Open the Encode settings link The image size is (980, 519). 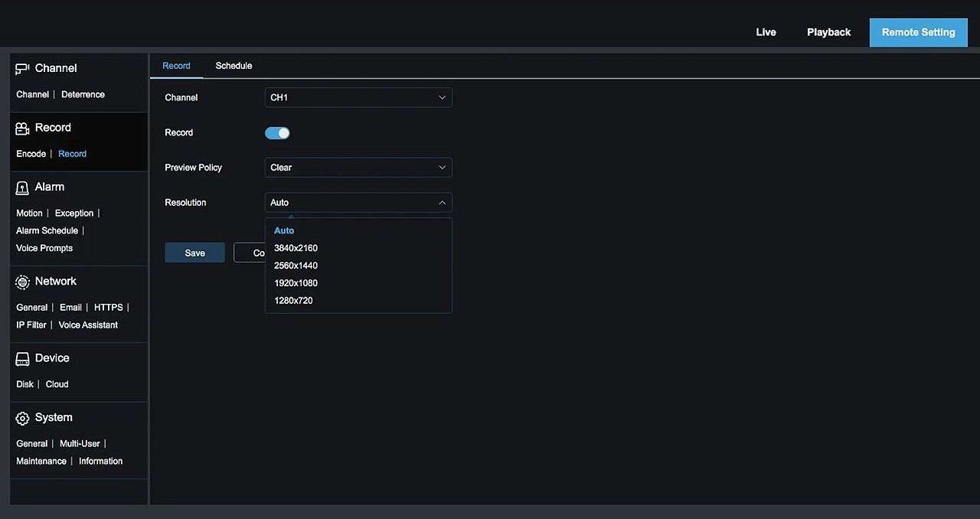31,154
